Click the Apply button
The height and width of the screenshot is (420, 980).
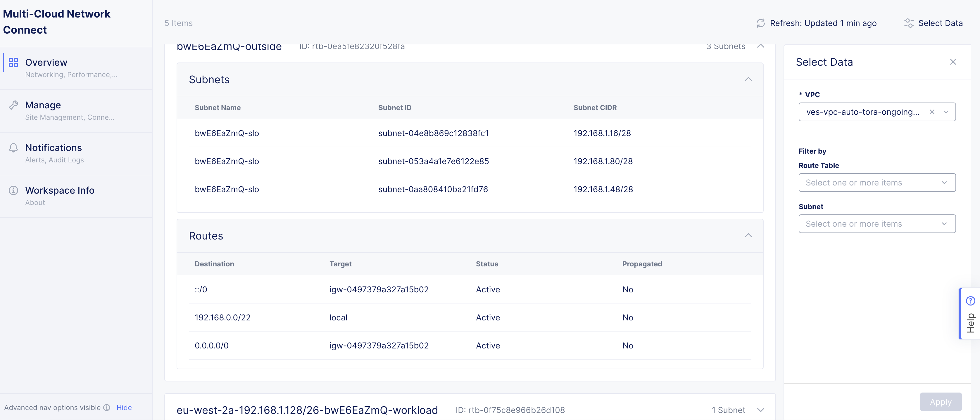point(941,402)
